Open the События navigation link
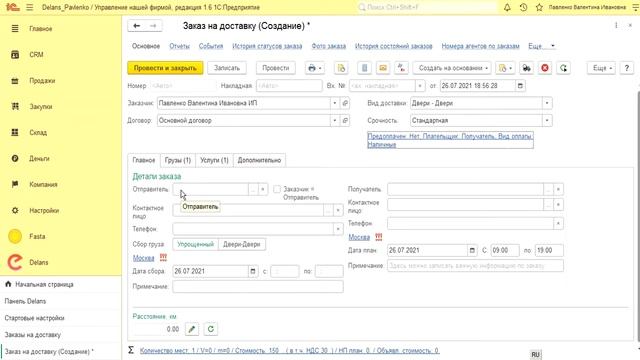Screen dimensions: 640x360 (x=211, y=46)
